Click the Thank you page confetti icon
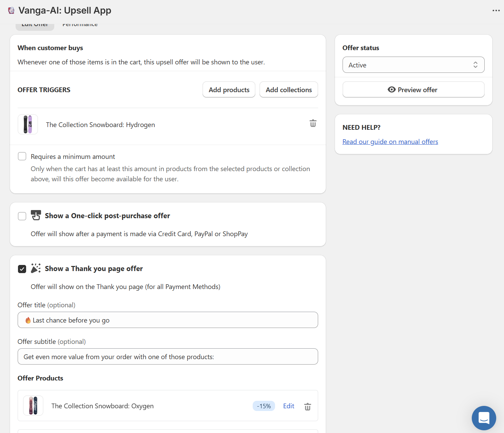This screenshot has width=504, height=433. point(36,268)
